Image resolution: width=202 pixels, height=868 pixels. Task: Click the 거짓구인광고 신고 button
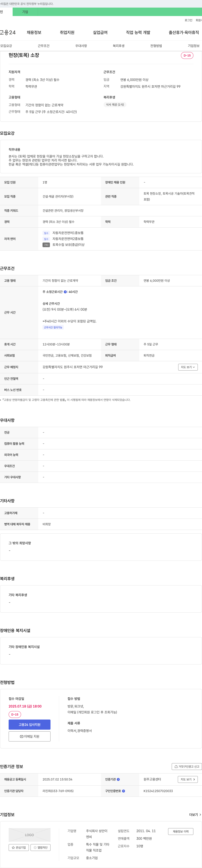[x=187, y=767]
